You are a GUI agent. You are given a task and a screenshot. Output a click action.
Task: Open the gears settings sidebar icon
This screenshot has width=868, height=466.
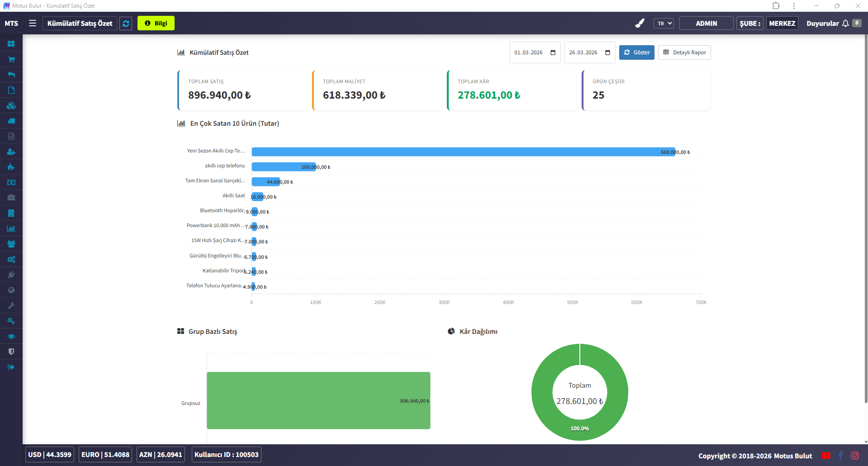click(x=11, y=259)
